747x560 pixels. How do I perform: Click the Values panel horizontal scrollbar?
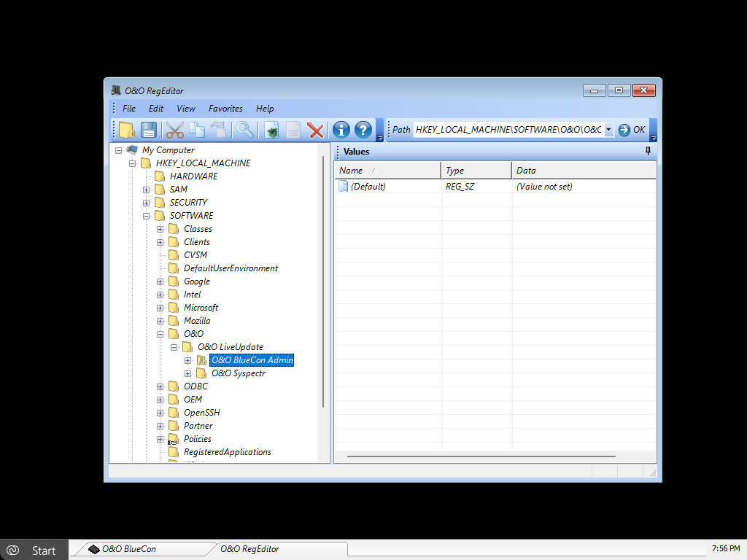(x=481, y=456)
